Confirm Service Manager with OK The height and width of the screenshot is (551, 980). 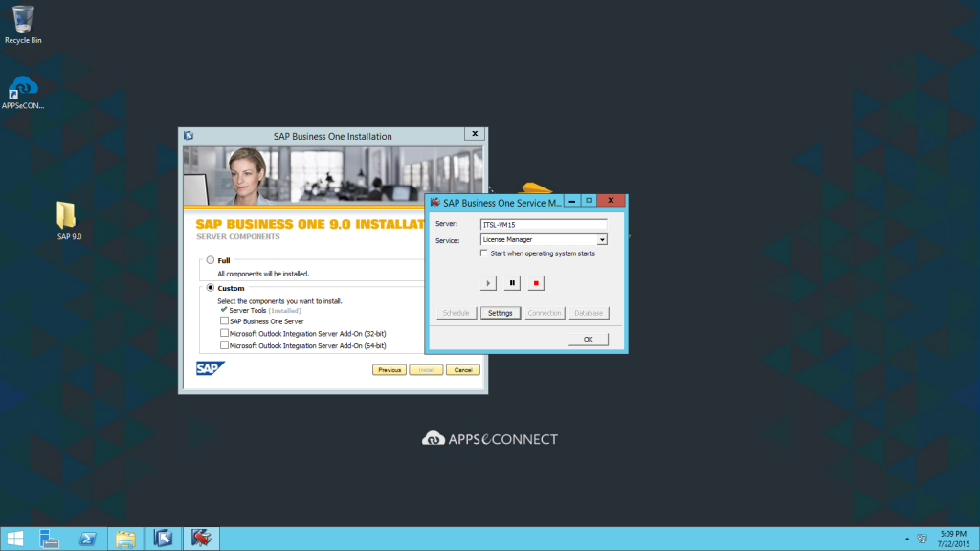click(x=589, y=339)
